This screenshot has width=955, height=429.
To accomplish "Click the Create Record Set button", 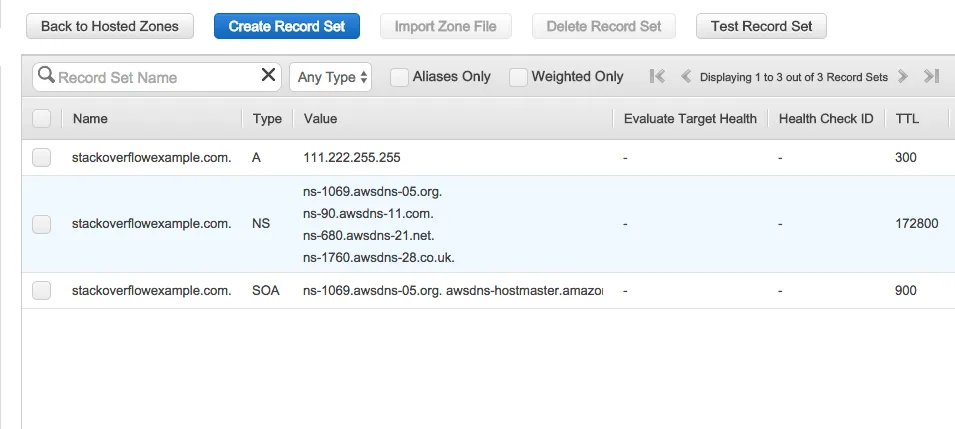I will coord(287,26).
